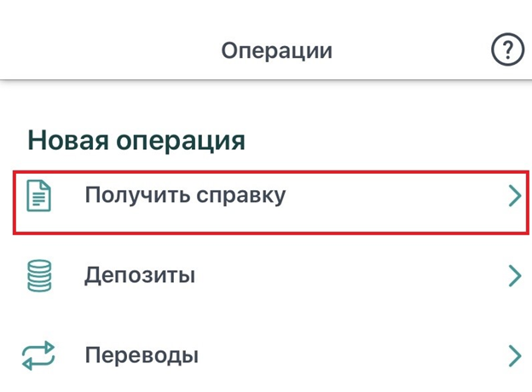
Task: Tap empty space in the Получить справку row
Action: pyautogui.click(x=392, y=196)
